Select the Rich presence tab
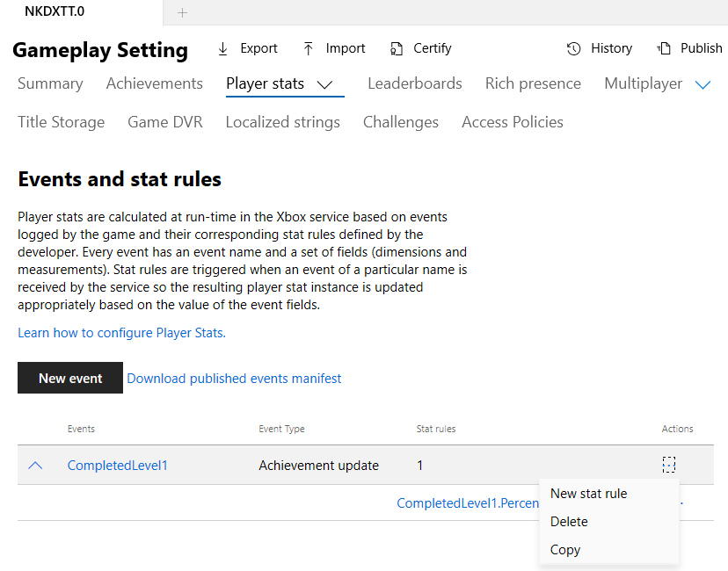728x571 pixels. (x=533, y=83)
